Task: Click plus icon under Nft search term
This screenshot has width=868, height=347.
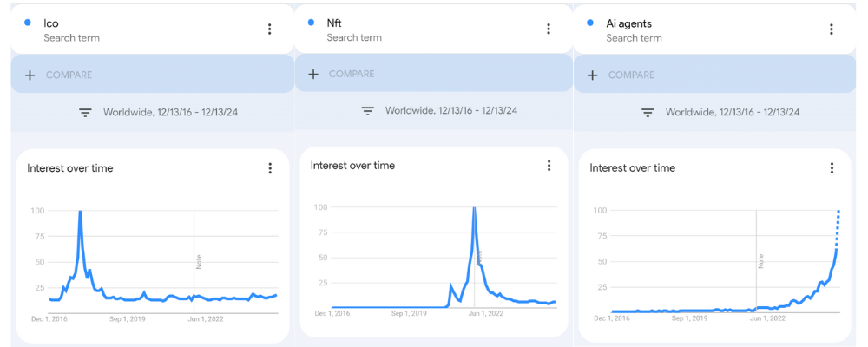Action: click(312, 74)
